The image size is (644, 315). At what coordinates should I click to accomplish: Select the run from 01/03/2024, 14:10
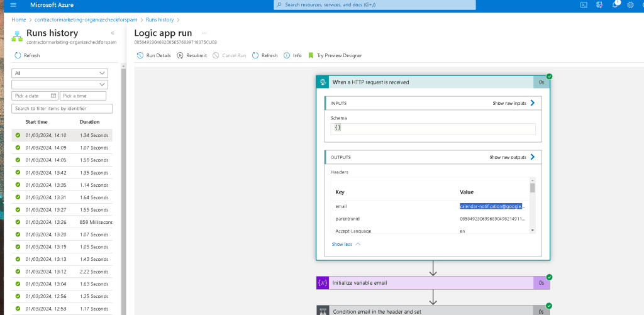coord(62,135)
